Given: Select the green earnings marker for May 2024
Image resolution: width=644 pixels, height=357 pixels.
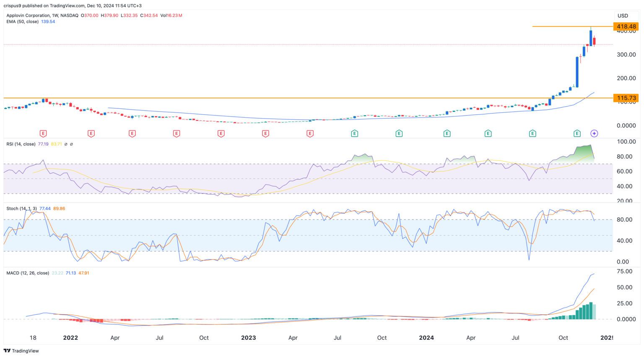Looking at the screenshot, I should click(x=488, y=134).
